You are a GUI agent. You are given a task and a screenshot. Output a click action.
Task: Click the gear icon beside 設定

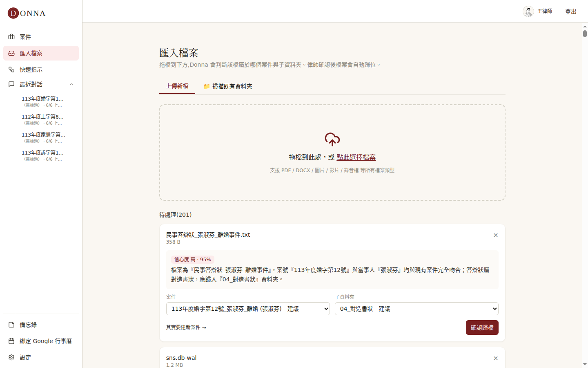[11, 357]
